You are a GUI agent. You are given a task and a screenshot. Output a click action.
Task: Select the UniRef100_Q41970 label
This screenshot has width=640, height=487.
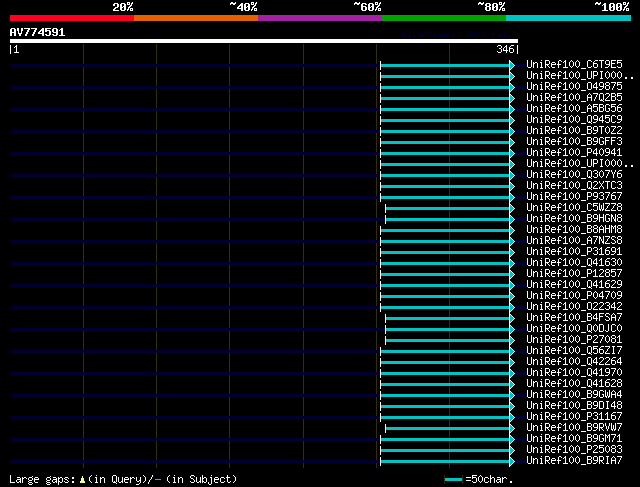(x=574, y=373)
